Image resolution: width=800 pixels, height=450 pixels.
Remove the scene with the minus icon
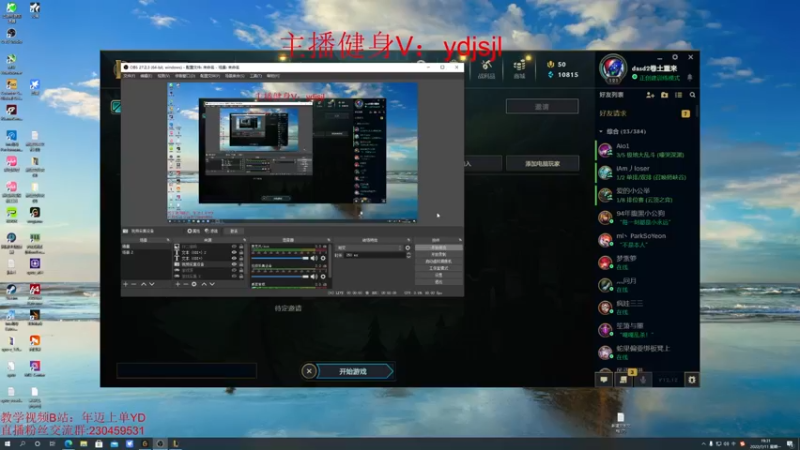click(134, 284)
